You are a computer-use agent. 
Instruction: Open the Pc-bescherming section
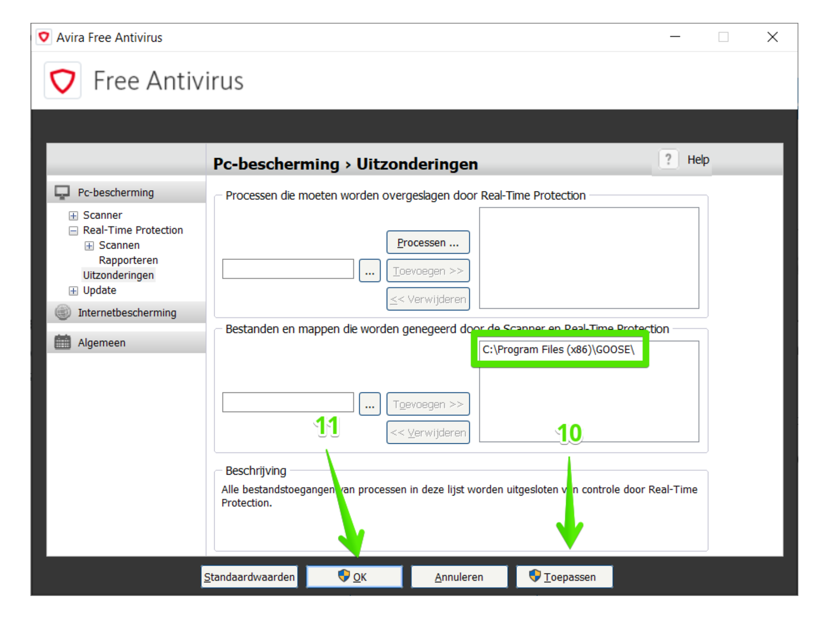127,192
